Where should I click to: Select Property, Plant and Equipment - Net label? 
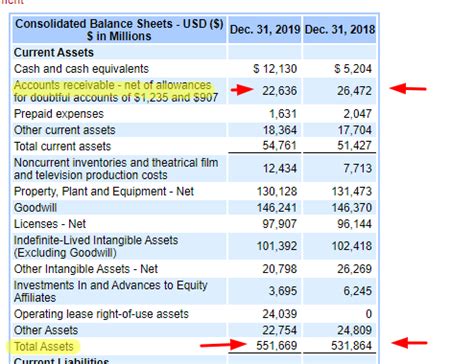click(104, 192)
